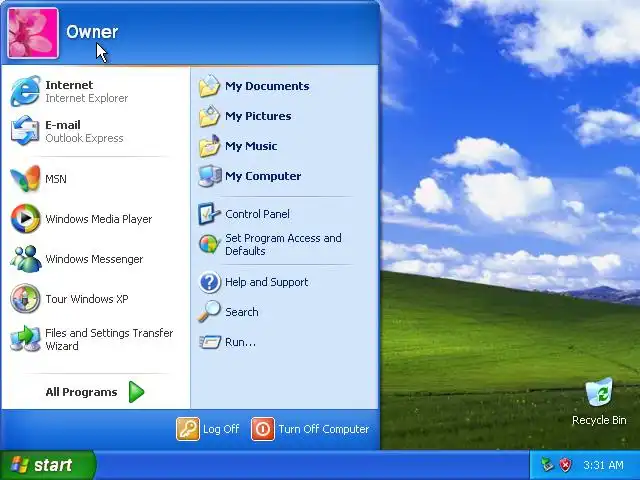Click the Recycle Bin label text
The width and height of the screenshot is (640, 480).
(x=599, y=420)
